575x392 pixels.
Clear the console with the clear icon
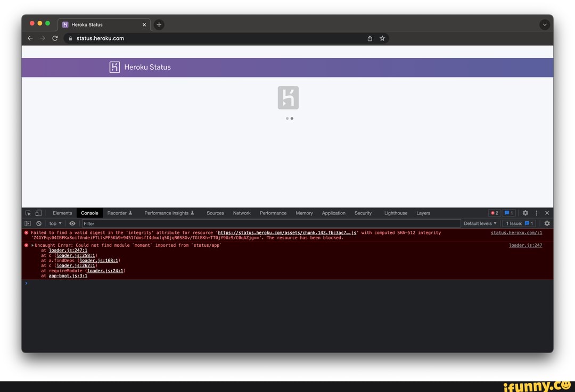(39, 223)
